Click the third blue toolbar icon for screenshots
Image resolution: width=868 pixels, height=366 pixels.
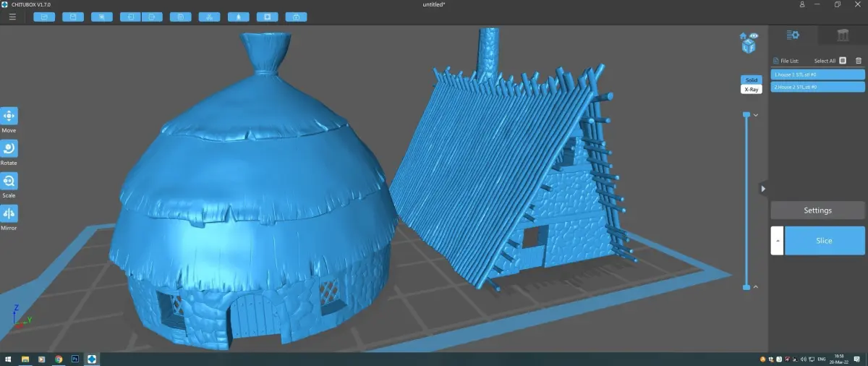(x=102, y=17)
